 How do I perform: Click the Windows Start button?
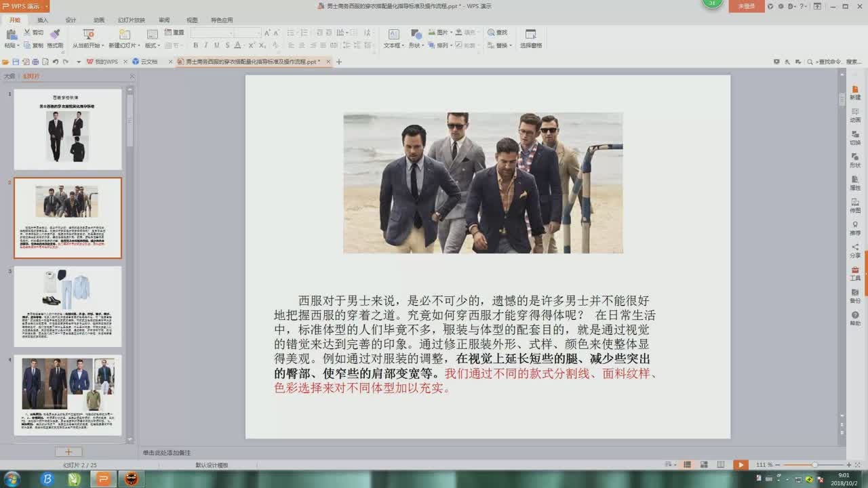[12, 479]
